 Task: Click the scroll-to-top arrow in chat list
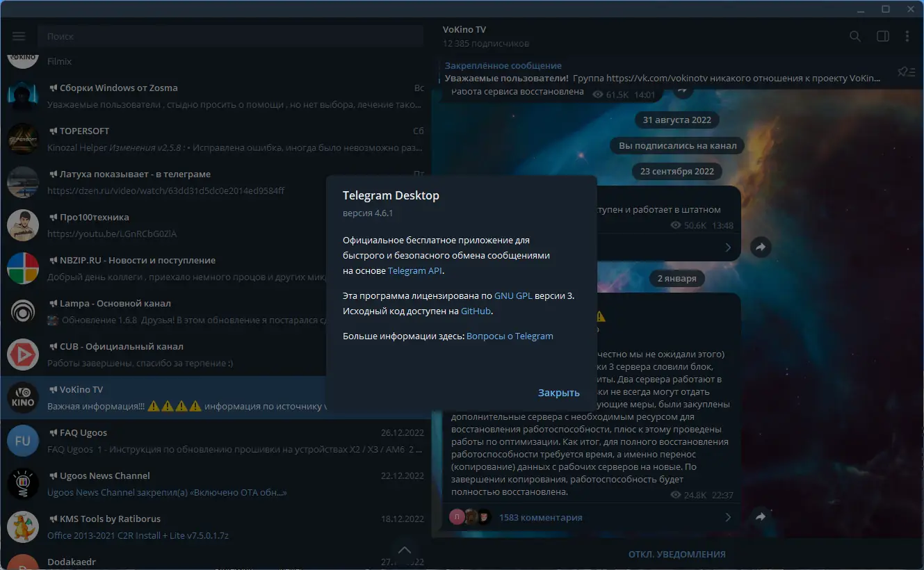(404, 550)
